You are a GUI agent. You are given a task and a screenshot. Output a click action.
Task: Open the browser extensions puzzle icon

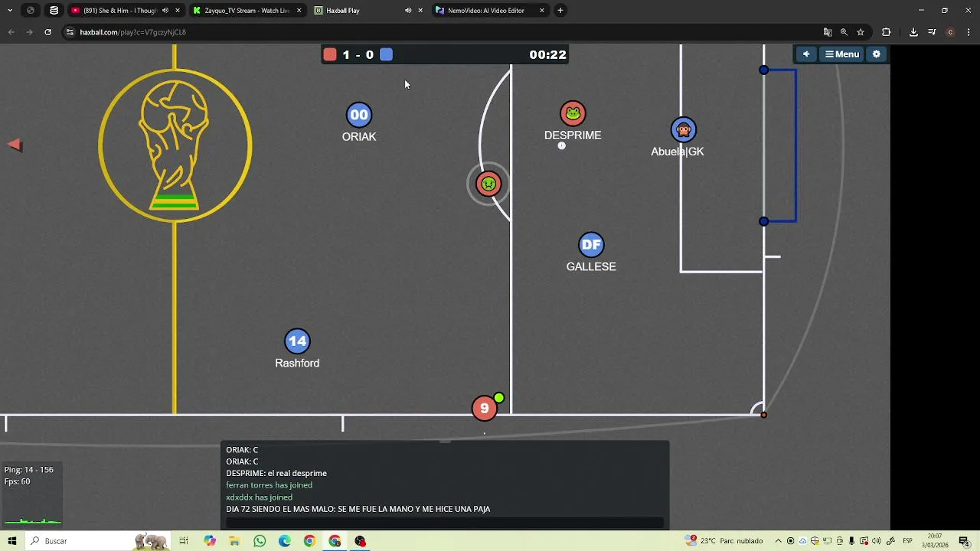pyautogui.click(x=887, y=32)
